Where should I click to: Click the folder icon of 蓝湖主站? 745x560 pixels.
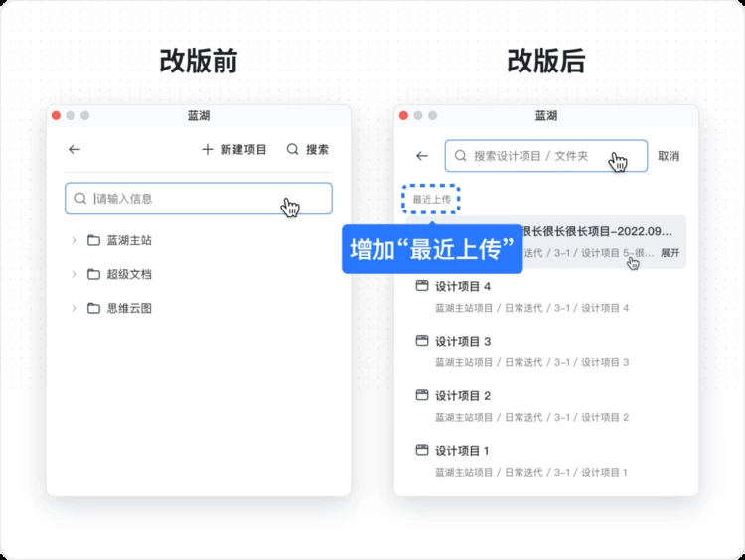[93, 241]
